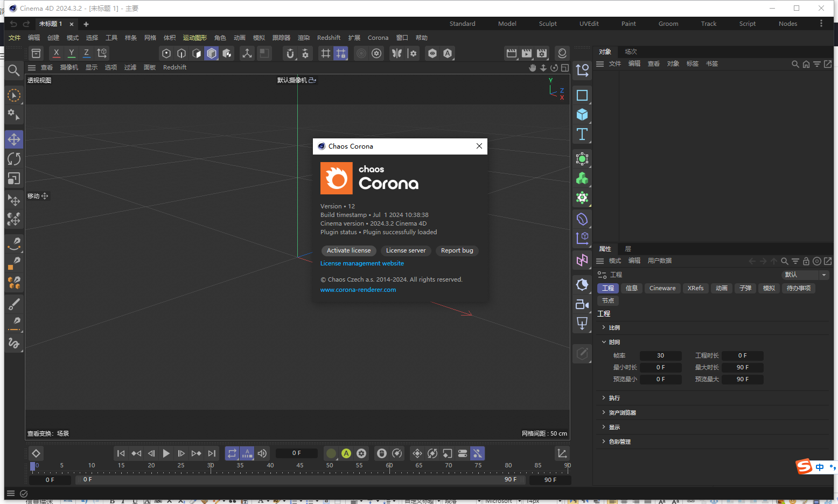Viewport: 838px width, 504px height.
Task: Add a camera object
Action: (582, 304)
